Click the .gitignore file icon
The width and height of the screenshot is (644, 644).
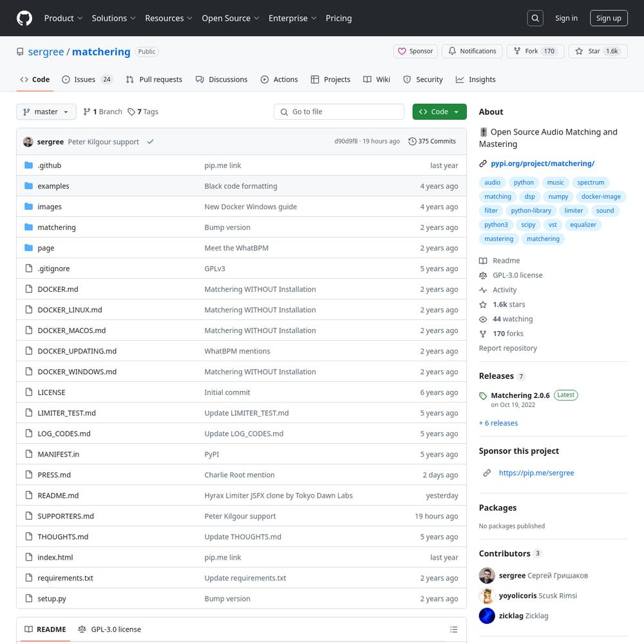point(29,268)
